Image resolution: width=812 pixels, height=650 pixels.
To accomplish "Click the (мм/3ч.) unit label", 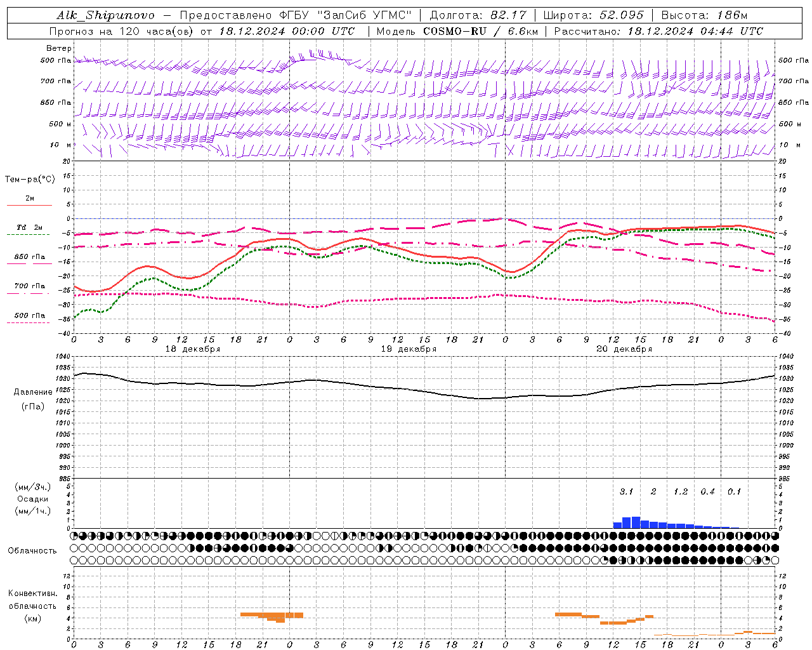I will pos(33,487).
